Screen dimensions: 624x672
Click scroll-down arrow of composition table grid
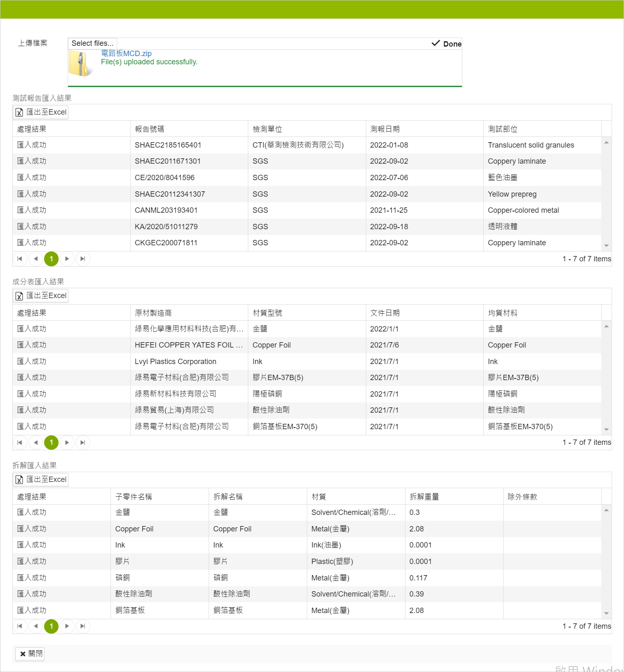point(606,430)
